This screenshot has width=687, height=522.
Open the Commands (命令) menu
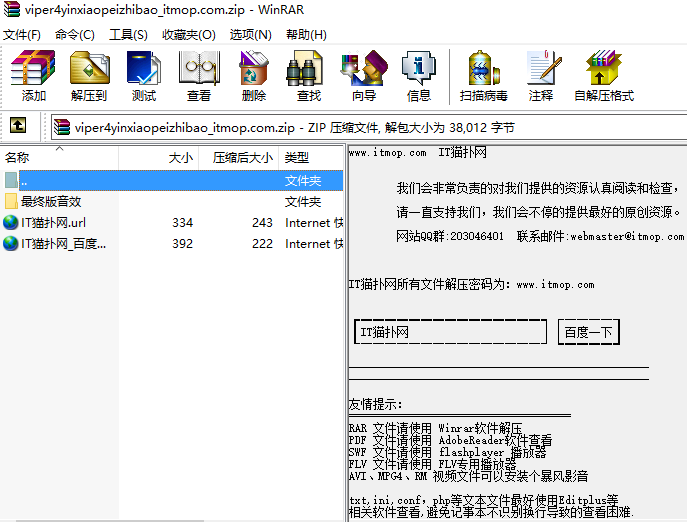pyautogui.click(x=74, y=35)
